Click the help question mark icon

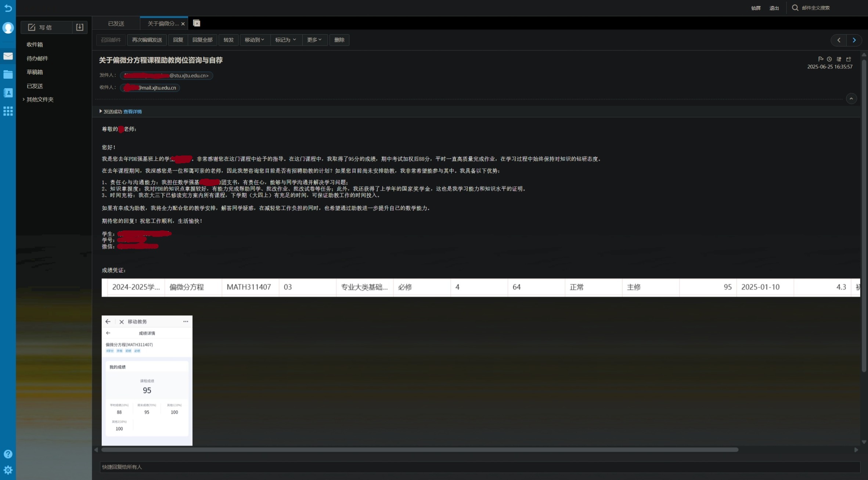pyautogui.click(x=8, y=454)
